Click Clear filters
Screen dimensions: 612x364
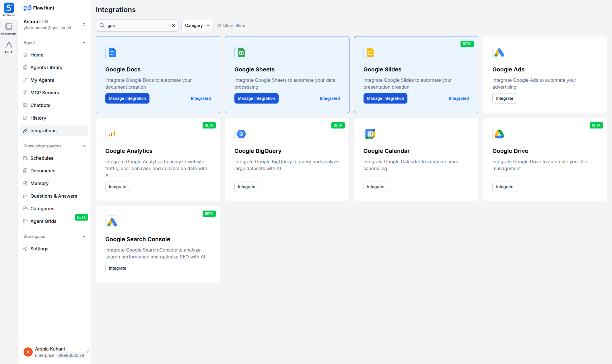click(231, 25)
